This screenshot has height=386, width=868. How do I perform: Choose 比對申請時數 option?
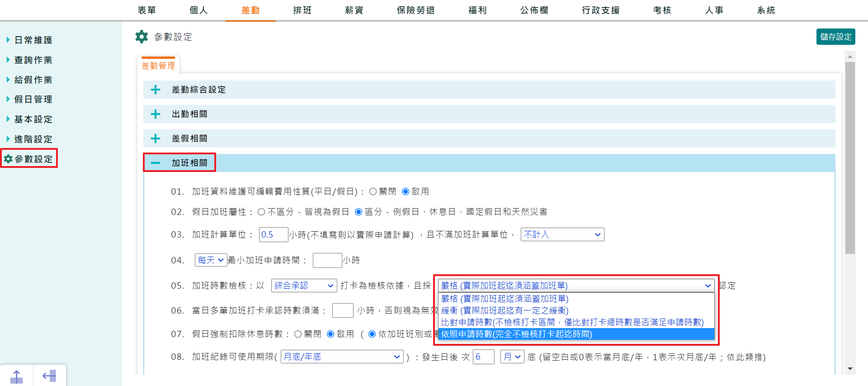click(x=576, y=322)
